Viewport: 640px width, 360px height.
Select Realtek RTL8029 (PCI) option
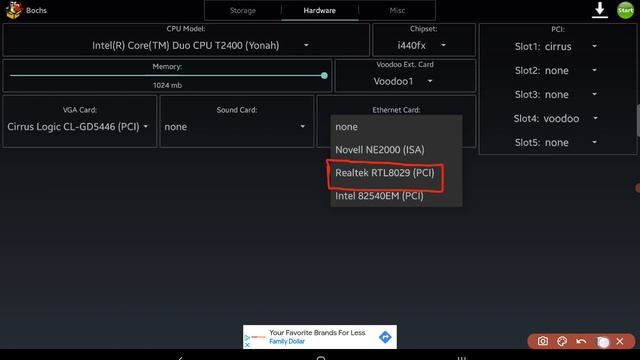(396, 173)
